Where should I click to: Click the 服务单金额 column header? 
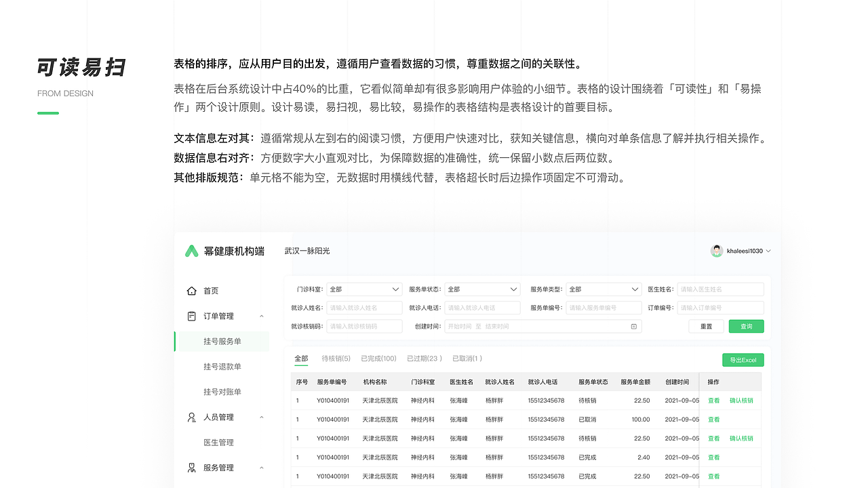coord(635,382)
